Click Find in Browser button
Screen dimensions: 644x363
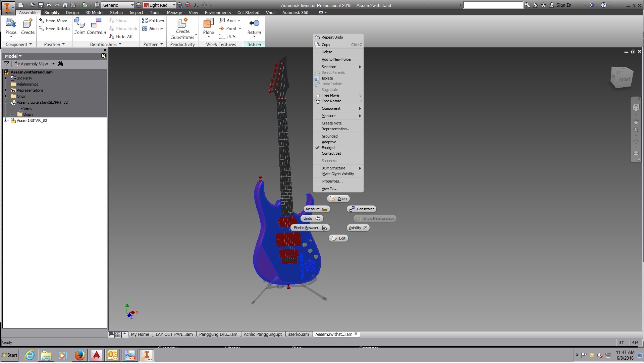(x=310, y=228)
